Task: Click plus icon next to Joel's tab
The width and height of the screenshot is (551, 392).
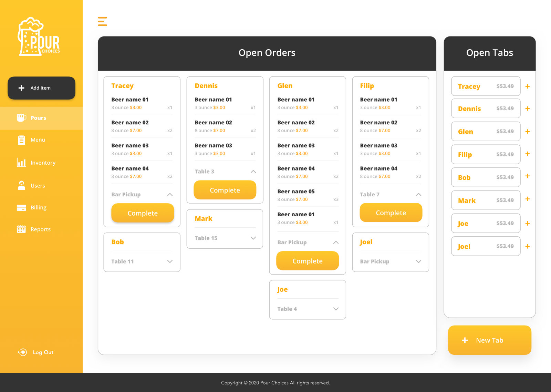Action: 527,247
